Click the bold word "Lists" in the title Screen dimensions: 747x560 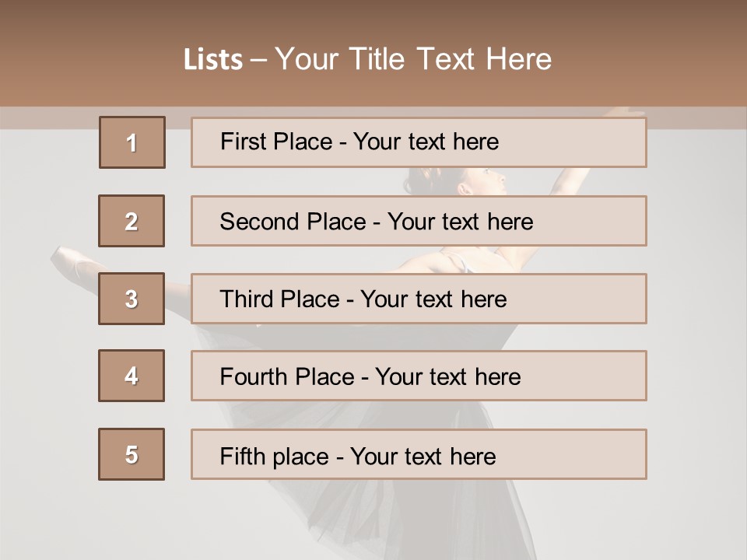[212, 60]
